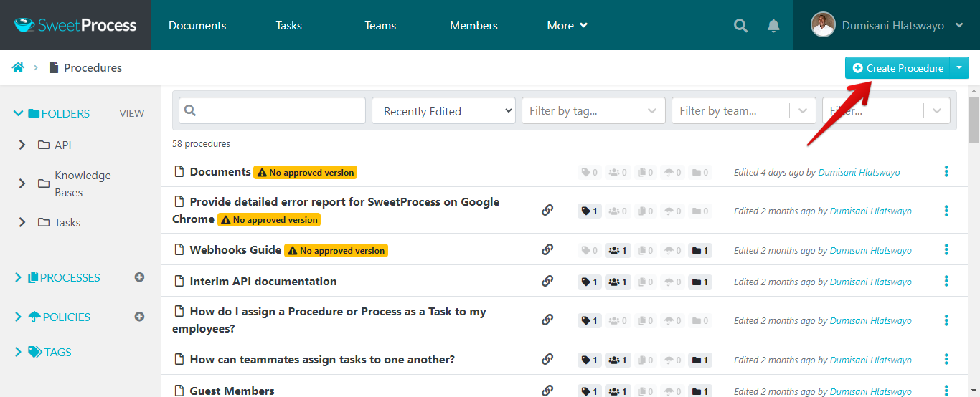This screenshot has height=397, width=980.
Task: Expand the PROCESSES section
Action: pyautogui.click(x=19, y=277)
